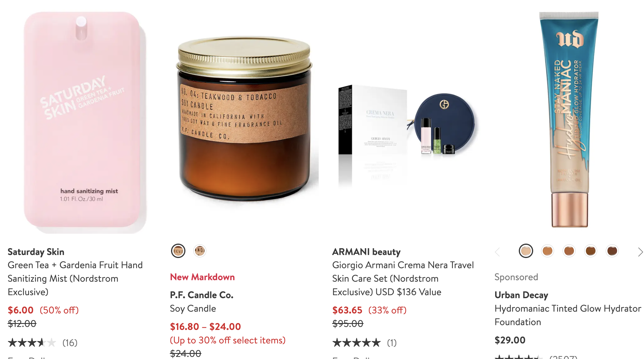
Task: Show previous foundation shades with left arrow
Action: point(498,252)
